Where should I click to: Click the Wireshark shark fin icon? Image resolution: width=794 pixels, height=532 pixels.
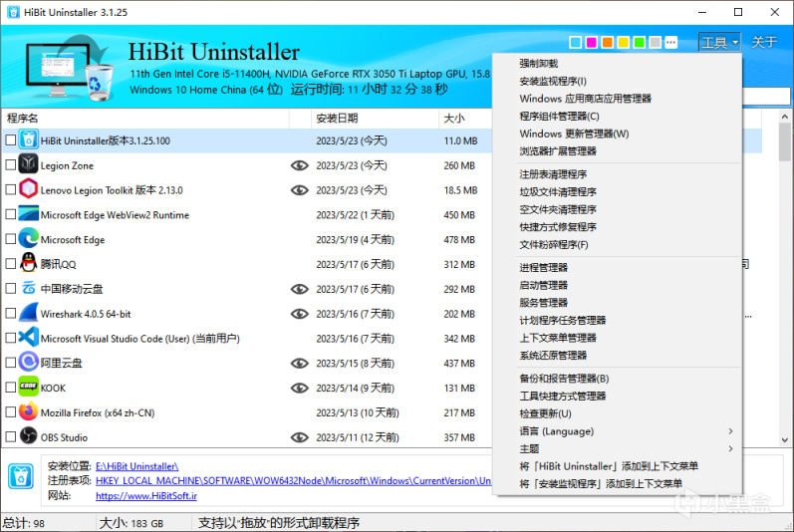point(28,314)
